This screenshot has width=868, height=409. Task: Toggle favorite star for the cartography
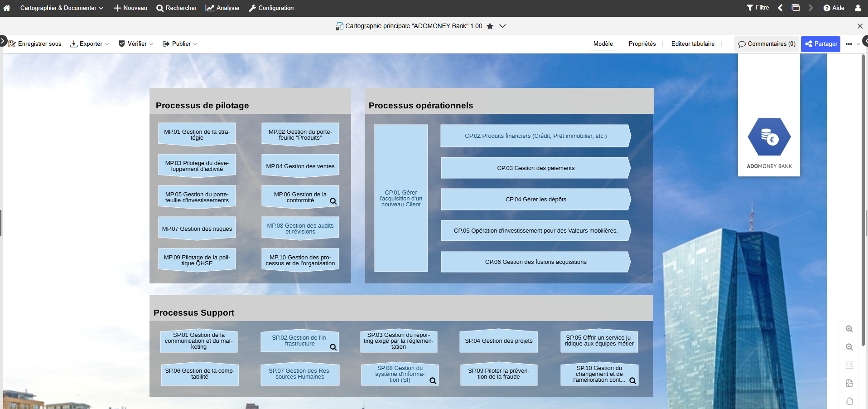(490, 26)
